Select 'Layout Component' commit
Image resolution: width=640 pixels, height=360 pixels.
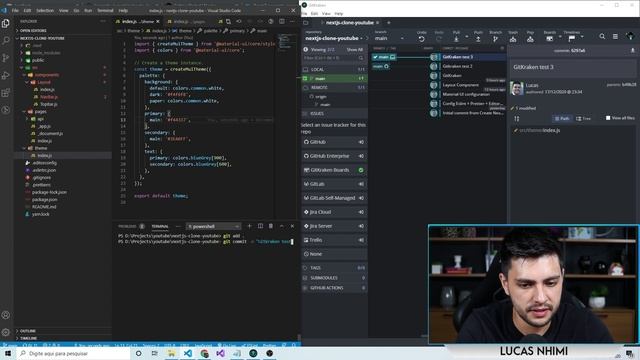[x=460, y=85]
